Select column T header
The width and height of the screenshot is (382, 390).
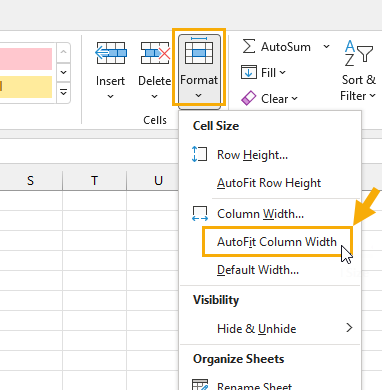pyautogui.click(x=94, y=180)
